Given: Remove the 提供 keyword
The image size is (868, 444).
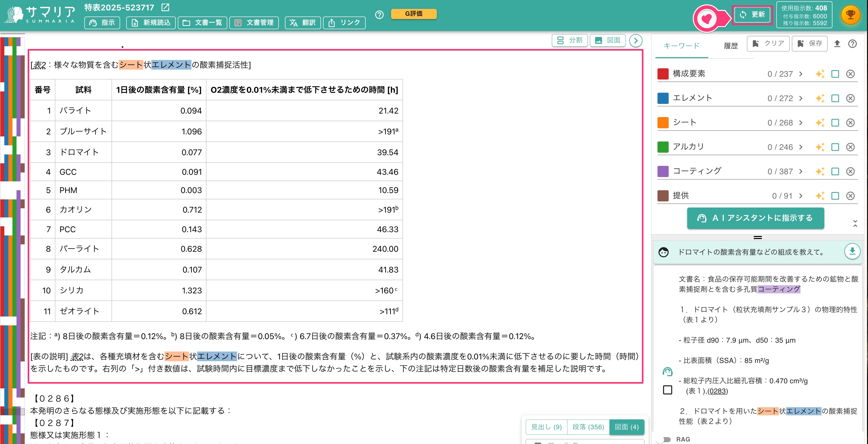Looking at the screenshot, I should pyautogui.click(x=850, y=196).
